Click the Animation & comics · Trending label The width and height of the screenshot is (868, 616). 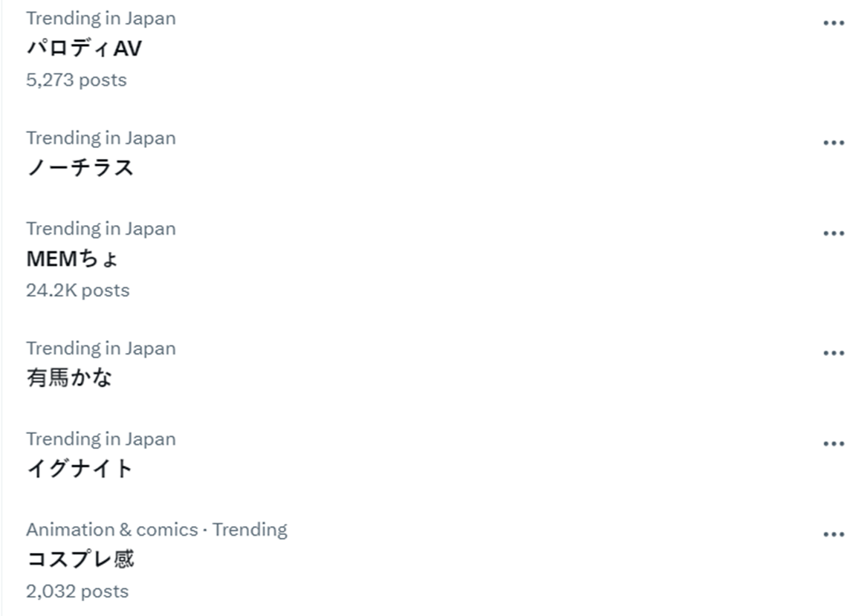click(x=157, y=530)
